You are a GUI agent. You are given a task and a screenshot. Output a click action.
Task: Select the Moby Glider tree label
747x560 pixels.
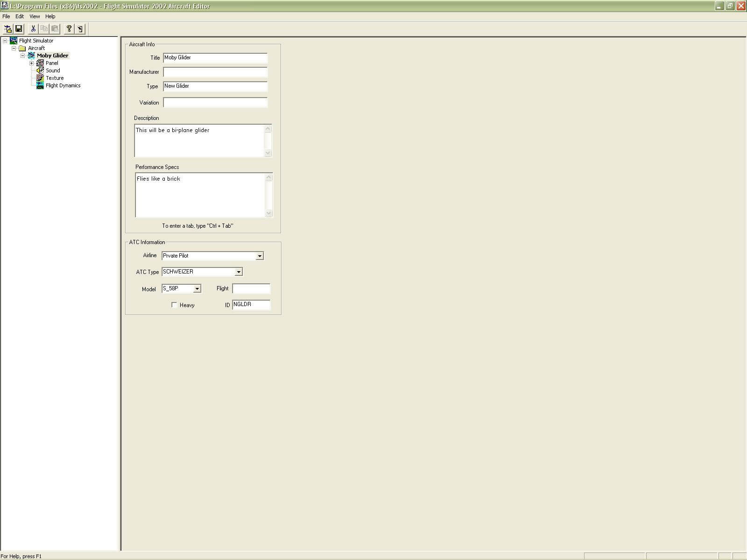[53, 56]
